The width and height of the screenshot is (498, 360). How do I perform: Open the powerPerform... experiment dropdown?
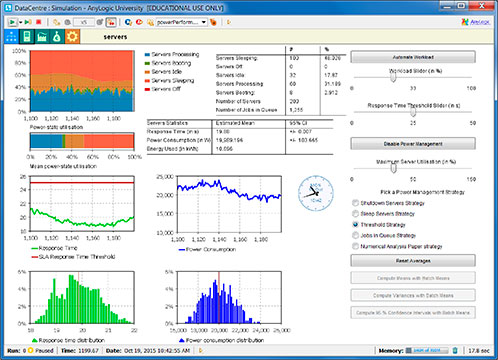181,22
